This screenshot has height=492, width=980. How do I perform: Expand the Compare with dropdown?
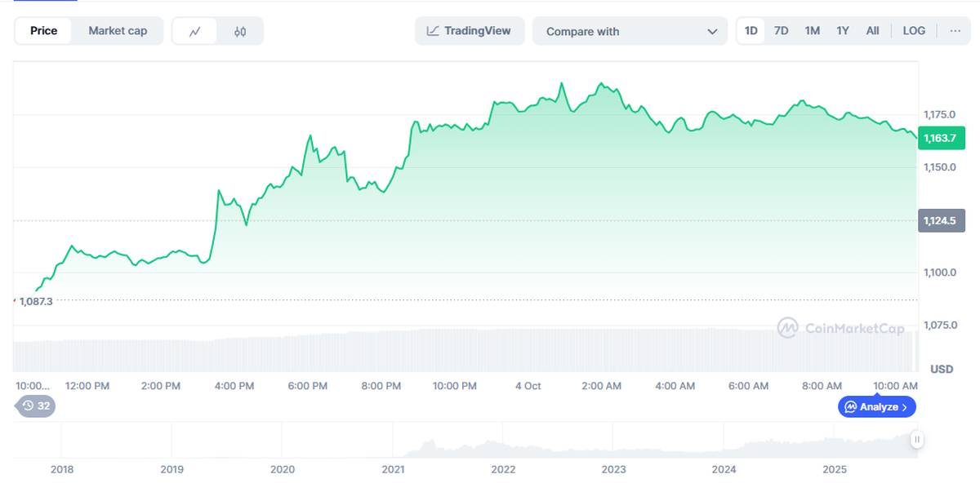(630, 31)
